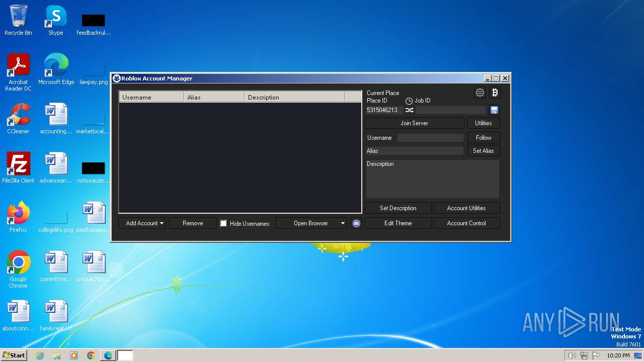
Task: Open settings via the gear icon
Action: 480,93
